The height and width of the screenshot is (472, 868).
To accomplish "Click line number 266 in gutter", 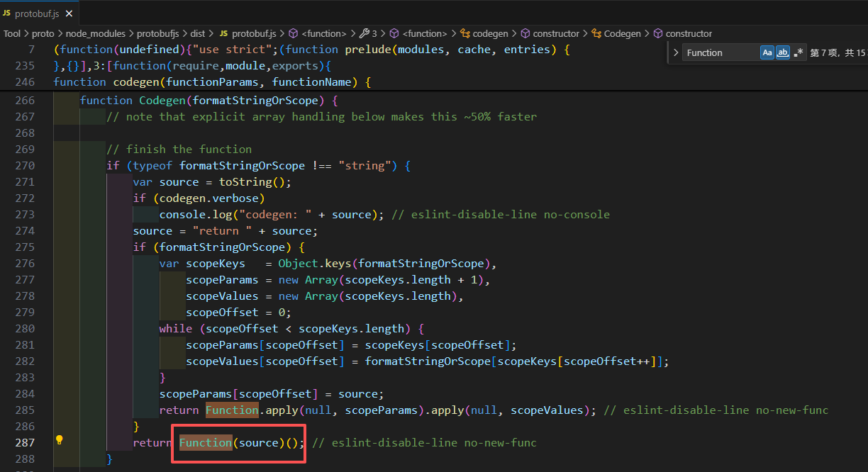I will pyautogui.click(x=24, y=101).
